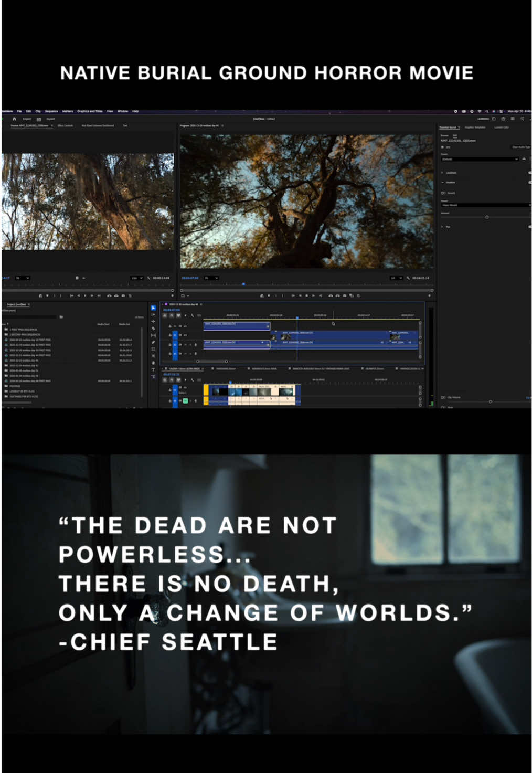Enable the Reverb checkbox in Essential Sound
The height and width of the screenshot is (773, 532).
[x=443, y=193]
